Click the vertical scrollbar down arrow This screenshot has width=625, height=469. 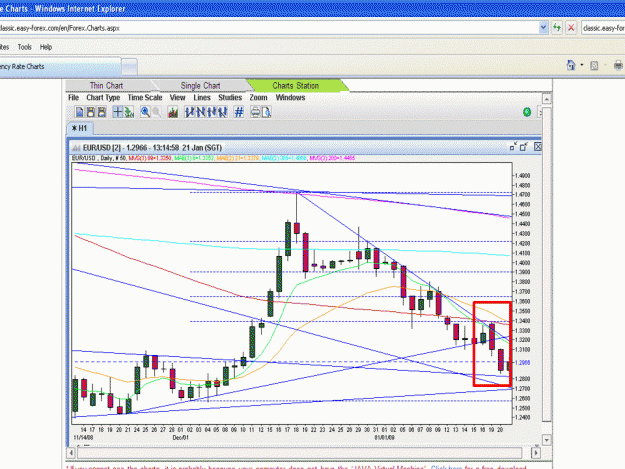[x=546, y=440]
